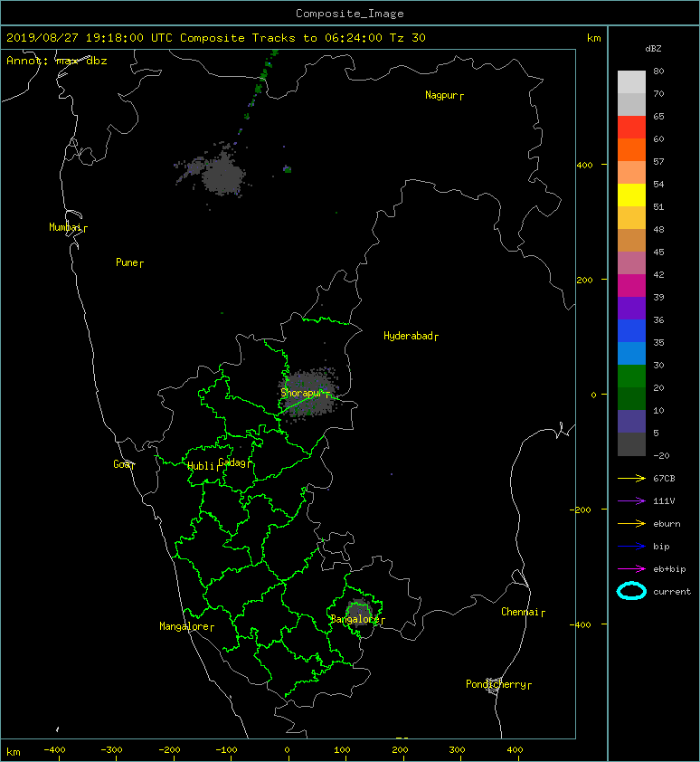Select the Pune city label
Image resolution: width=700 pixels, height=762 pixels.
(x=127, y=262)
